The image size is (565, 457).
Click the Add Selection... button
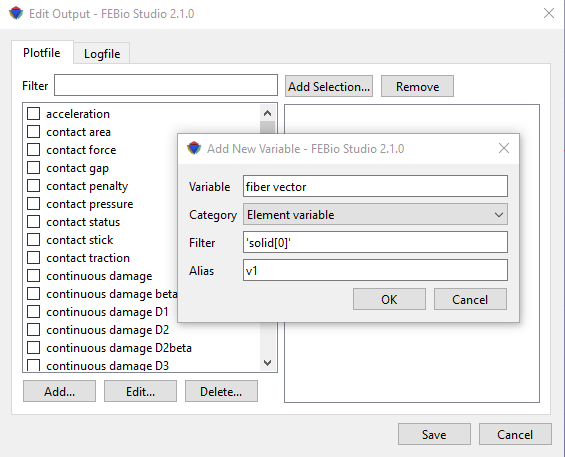coord(329,86)
